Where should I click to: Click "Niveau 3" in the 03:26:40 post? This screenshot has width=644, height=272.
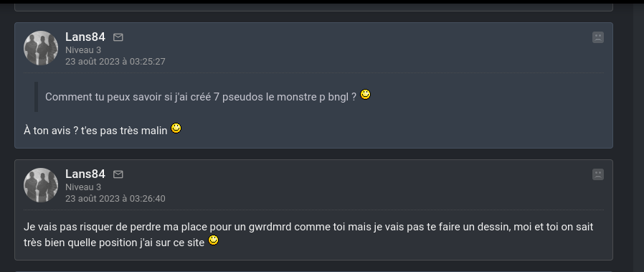[83, 187]
